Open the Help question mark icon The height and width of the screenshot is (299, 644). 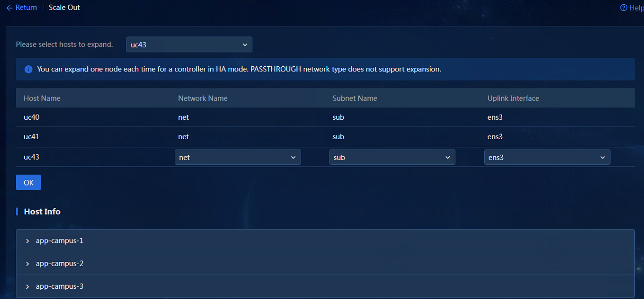coord(624,8)
